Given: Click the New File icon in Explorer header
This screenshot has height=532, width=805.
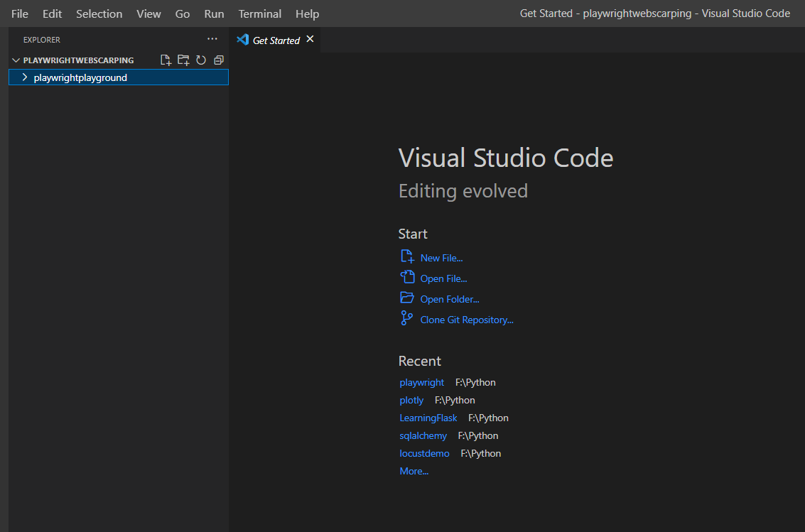Looking at the screenshot, I should (166, 60).
